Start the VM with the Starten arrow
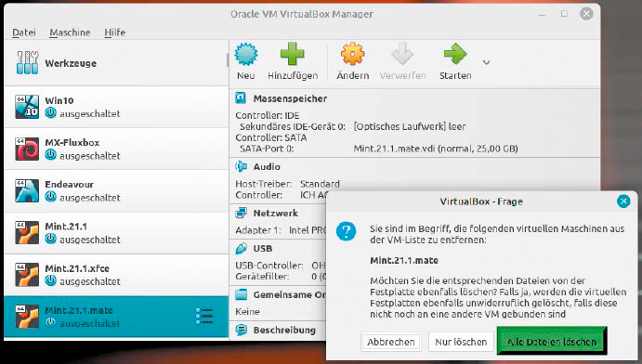 click(x=455, y=54)
